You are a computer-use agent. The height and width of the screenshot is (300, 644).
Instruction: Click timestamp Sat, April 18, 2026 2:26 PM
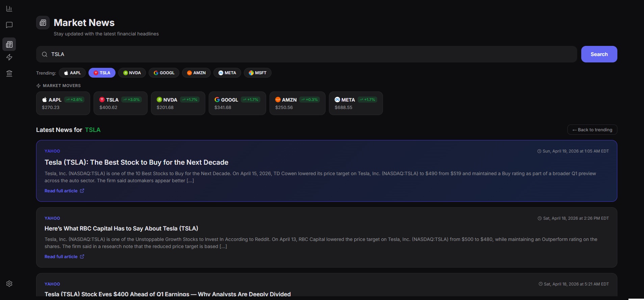(573, 218)
